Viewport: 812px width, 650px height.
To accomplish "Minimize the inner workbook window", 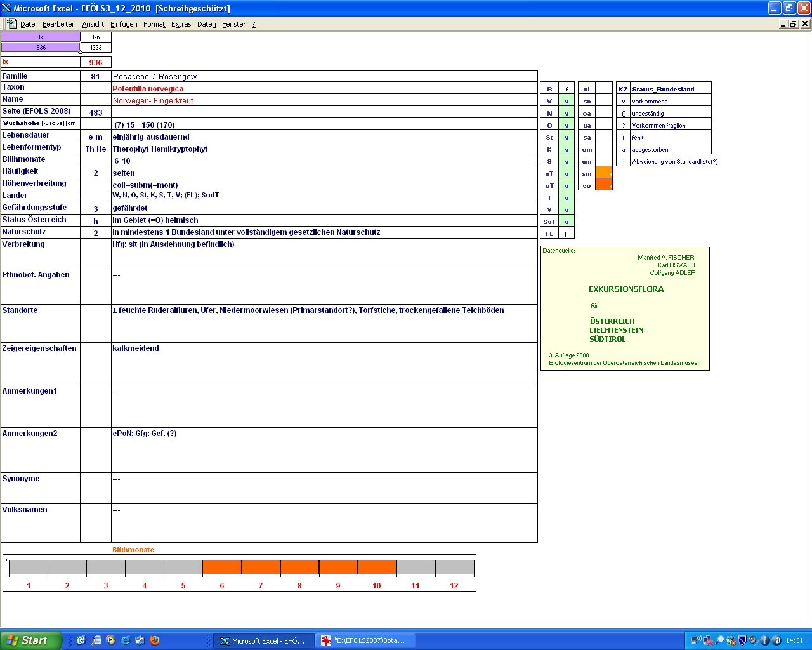I will 783,23.
